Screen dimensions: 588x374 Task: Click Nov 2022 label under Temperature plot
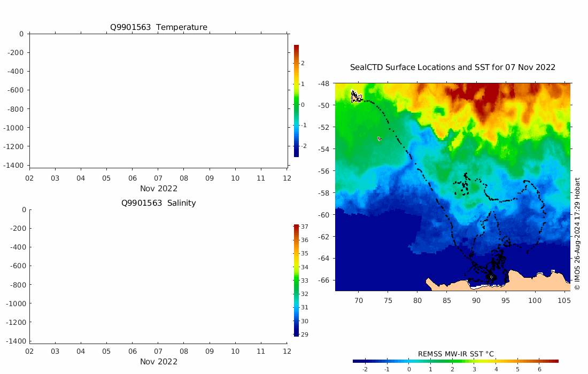(x=159, y=189)
